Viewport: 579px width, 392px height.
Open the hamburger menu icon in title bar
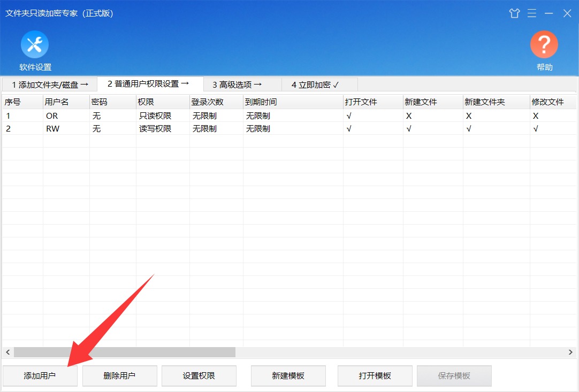532,13
